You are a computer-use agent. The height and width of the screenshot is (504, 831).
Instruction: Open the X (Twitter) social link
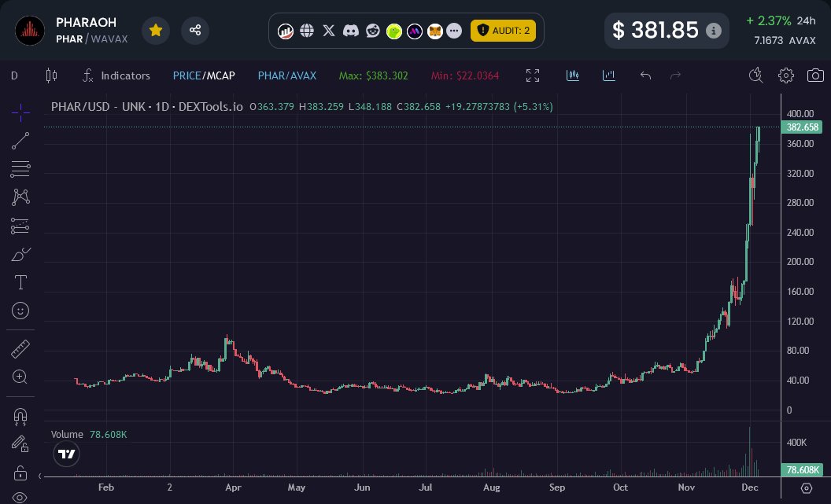(329, 31)
